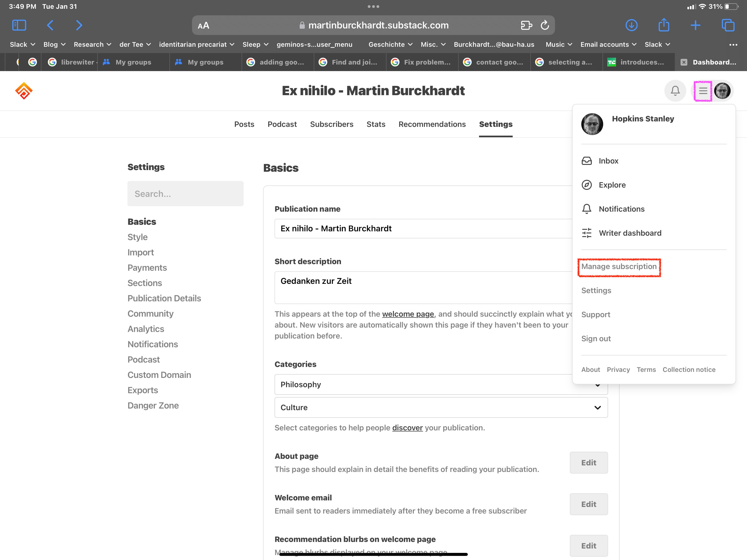Expand the Geschichte bookmarks folder
This screenshot has width=747, height=560.
[390, 45]
